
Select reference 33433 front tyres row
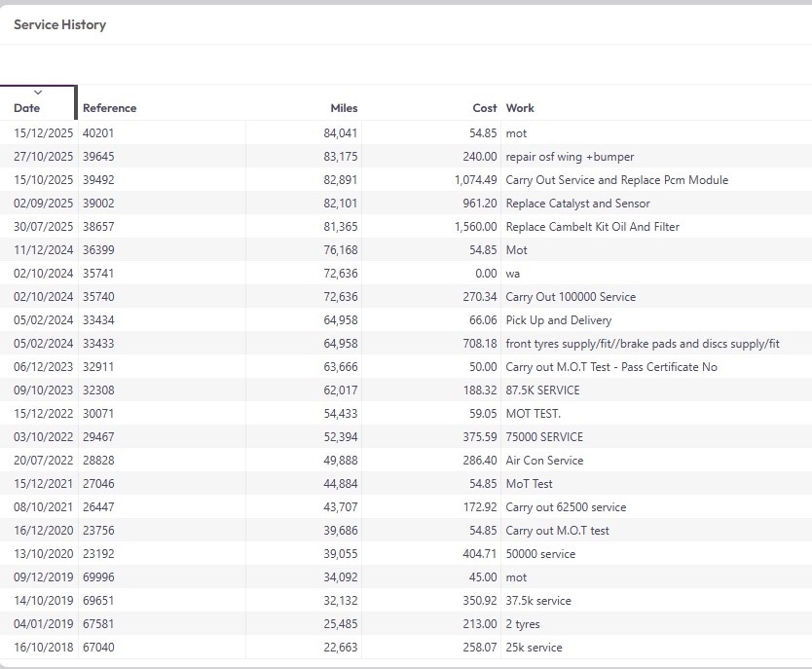[x=98, y=344]
